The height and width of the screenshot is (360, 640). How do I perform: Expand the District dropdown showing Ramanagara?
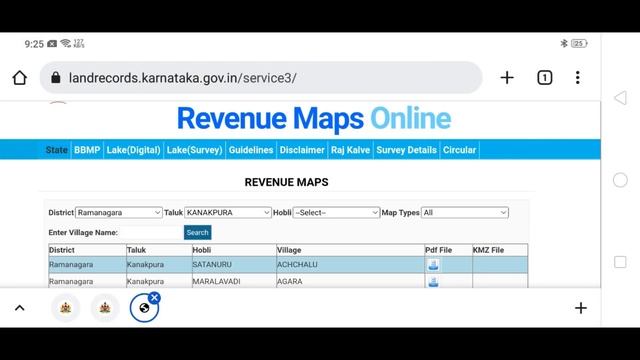[x=118, y=213]
